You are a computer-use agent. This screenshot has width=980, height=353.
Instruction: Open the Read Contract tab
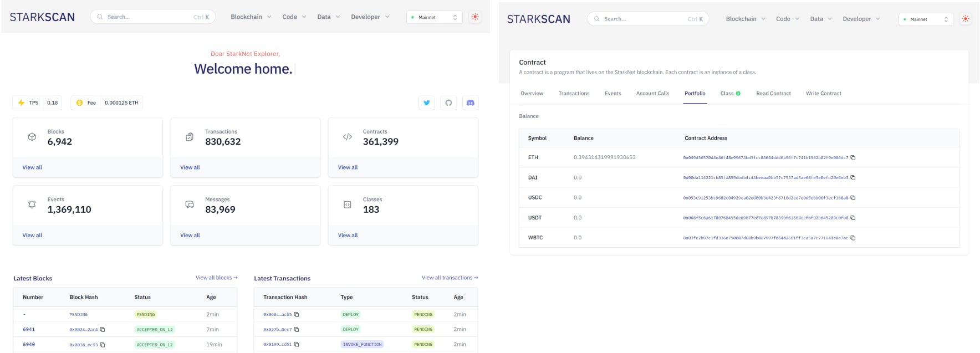pyautogui.click(x=773, y=94)
